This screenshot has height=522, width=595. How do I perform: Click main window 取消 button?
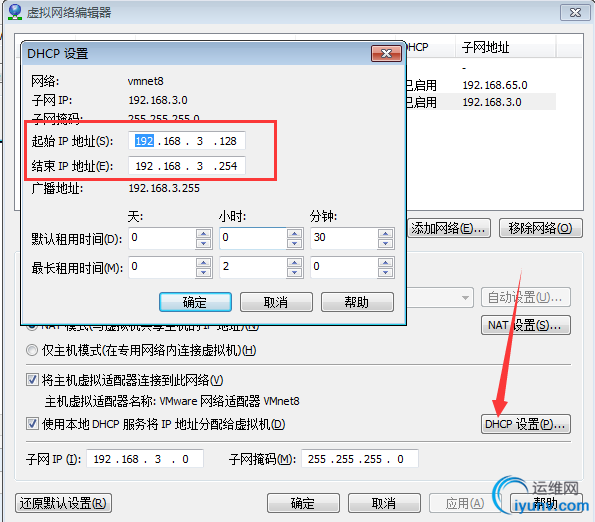click(x=384, y=503)
